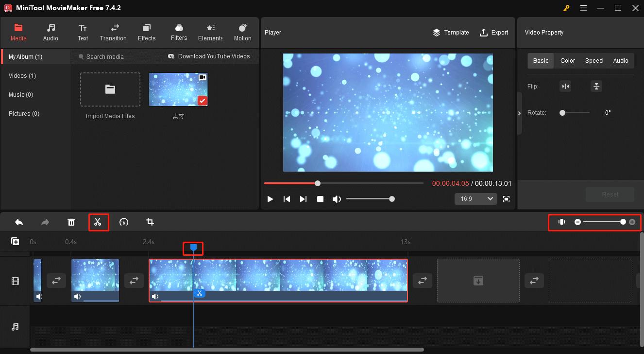This screenshot has width=644, height=354.
Task: Click the Rotate slider handle
Action: [562, 113]
